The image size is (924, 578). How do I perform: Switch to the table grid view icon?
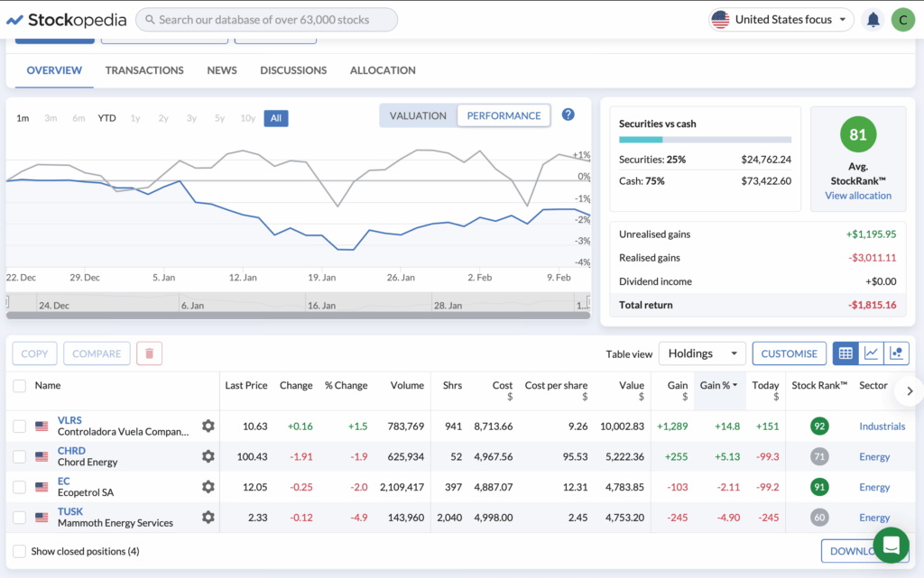(845, 353)
